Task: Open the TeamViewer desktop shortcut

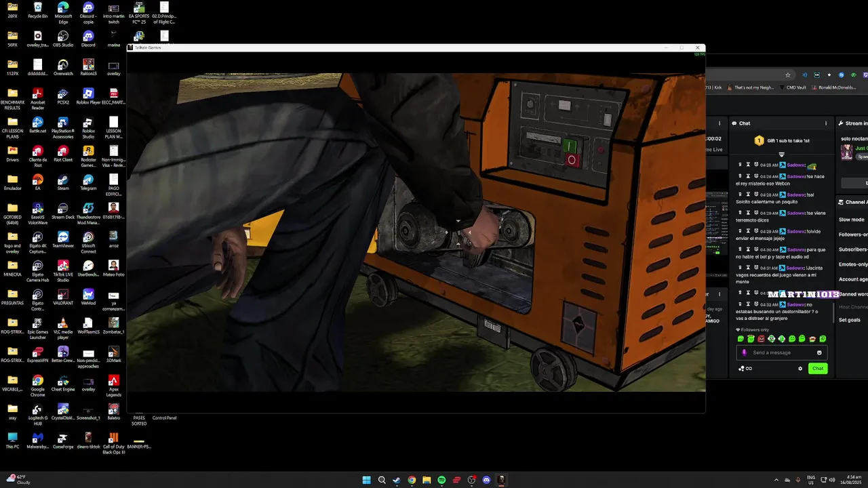Action: (x=63, y=240)
